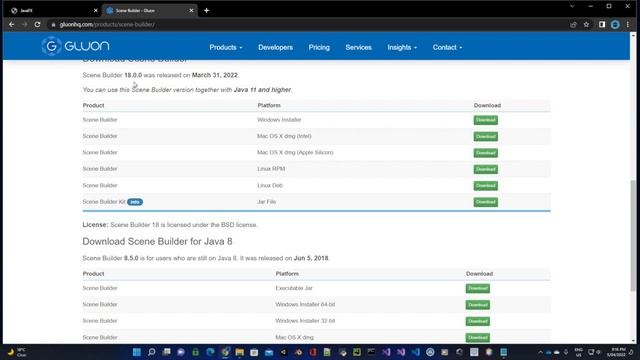Download Mac OS X dmg (Intel)
Screen dimensions: 640x360
485,136
